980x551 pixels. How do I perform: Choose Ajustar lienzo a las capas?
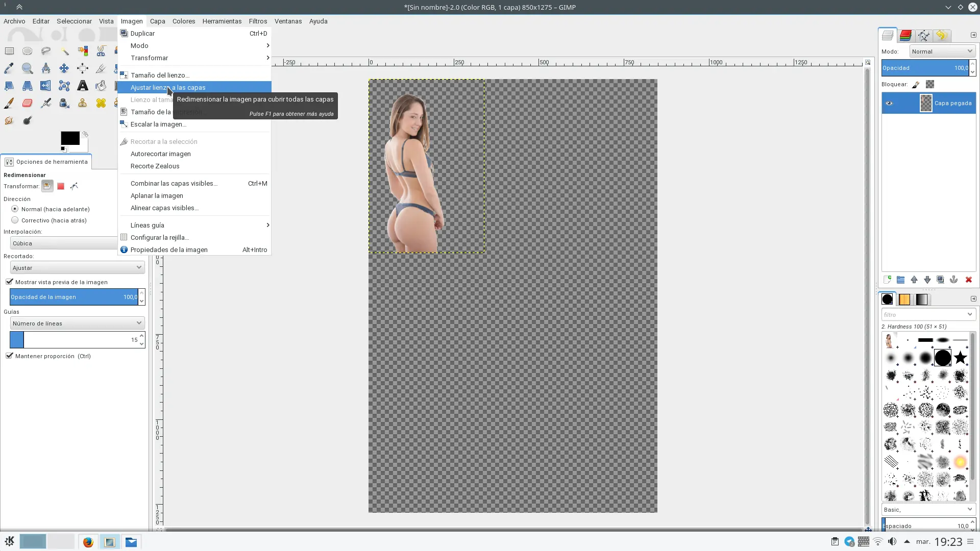click(194, 87)
